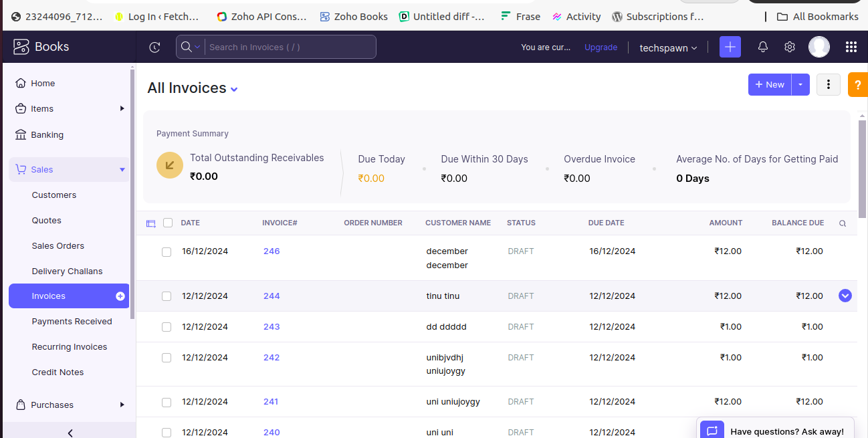Viewport: 868px width, 438px height.
Task: Open the All Invoices view dropdown
Action: point(234,90)
